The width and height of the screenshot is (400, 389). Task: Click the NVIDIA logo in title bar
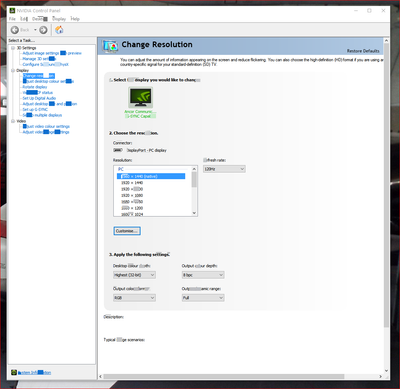point(12,10)
